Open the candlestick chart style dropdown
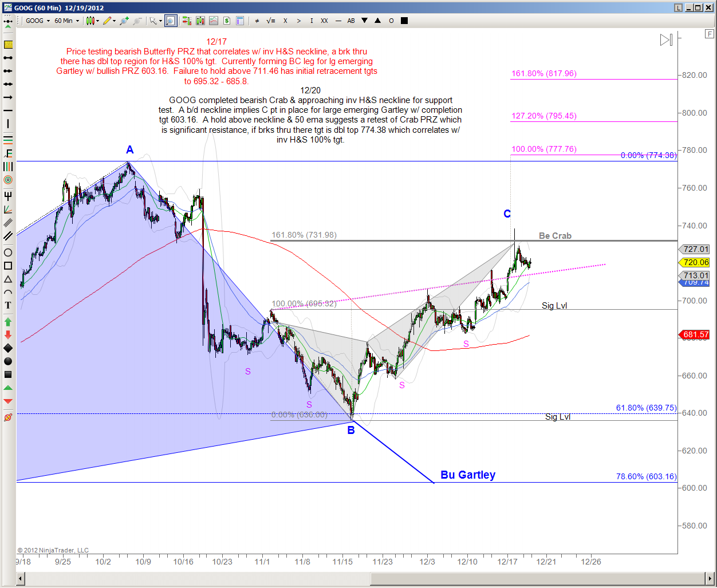This screenshot has height=588, width=717. 92,21
